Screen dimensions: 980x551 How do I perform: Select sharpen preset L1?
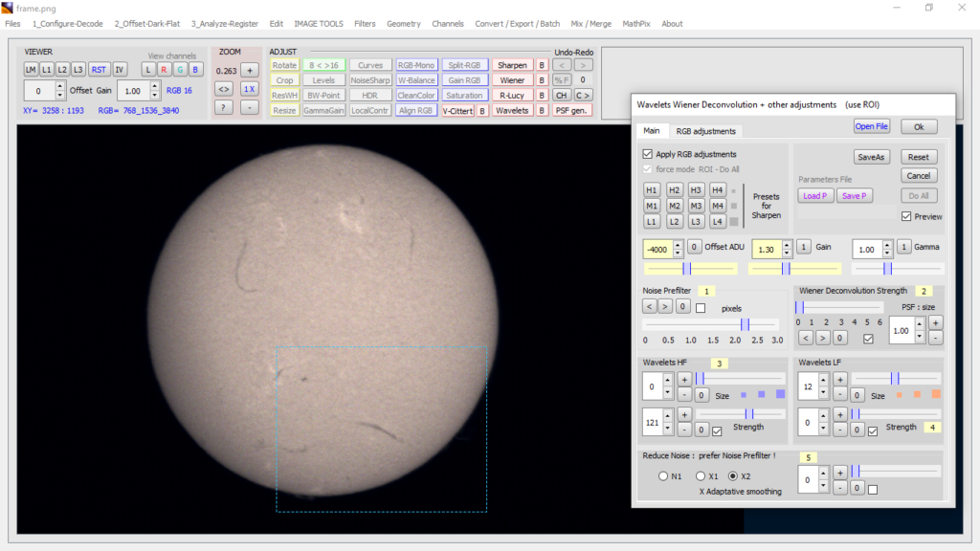click(651, 221)
